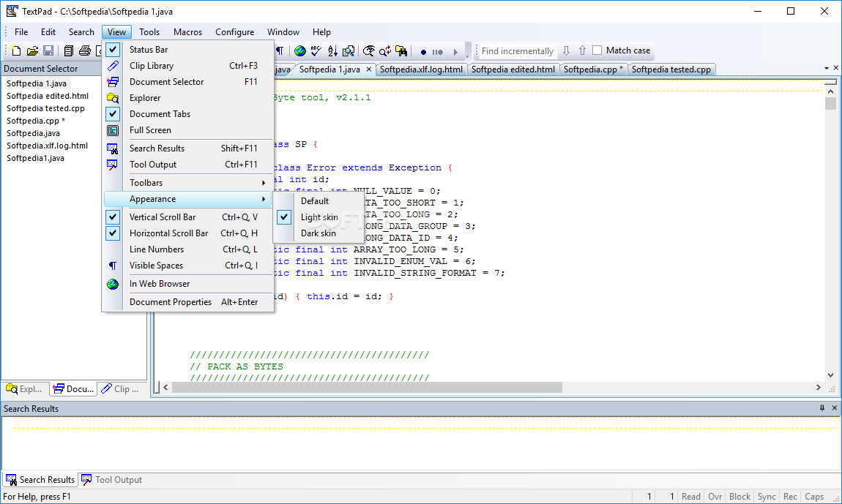Toggle the Vertical Scroll Bar option
Image resolution: width=842 pixels, height=504 pixels.
(113, 217)
